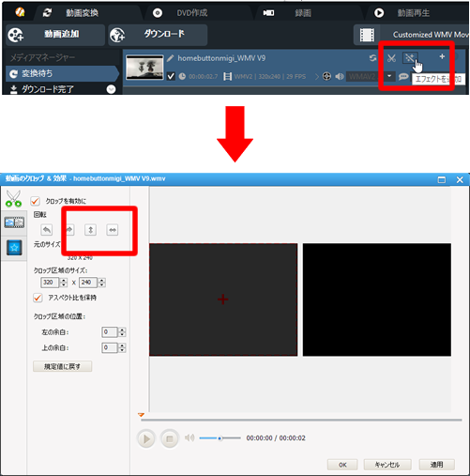Click the 規定値に戻す button
The image size is (470, 476).
coord(62,366)
